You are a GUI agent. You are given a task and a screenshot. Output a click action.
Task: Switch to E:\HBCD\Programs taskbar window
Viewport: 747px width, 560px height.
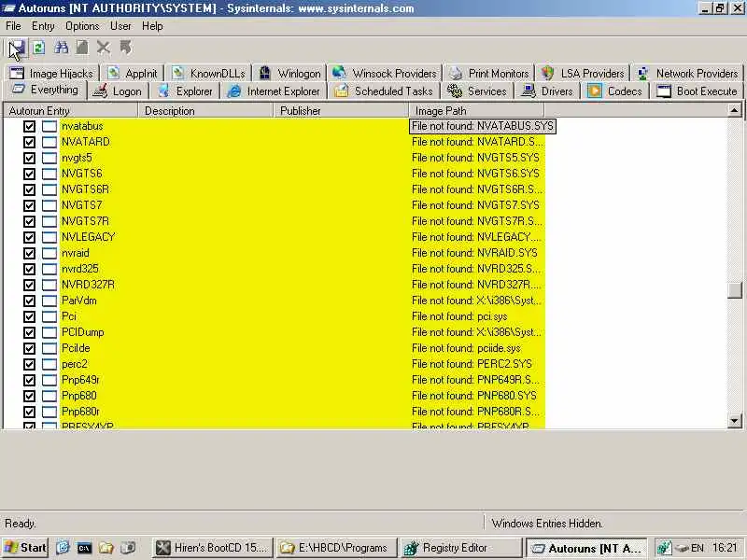coord(336,548)
